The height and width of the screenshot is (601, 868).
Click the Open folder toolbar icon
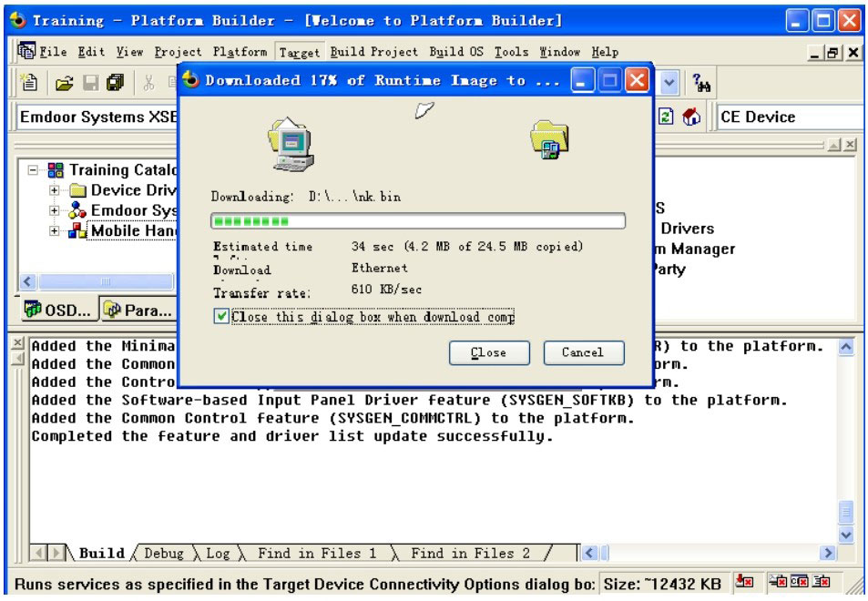point(64,83)
